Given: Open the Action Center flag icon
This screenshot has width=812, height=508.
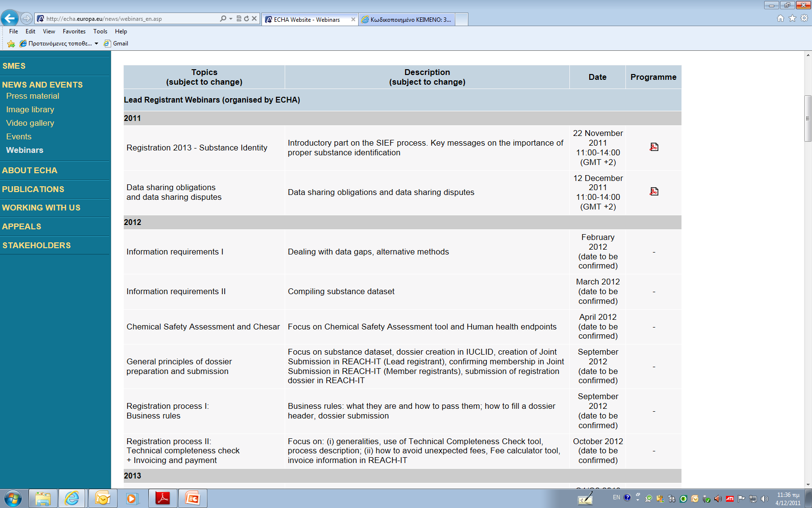Looking at the screenshot, I should 741,499.
